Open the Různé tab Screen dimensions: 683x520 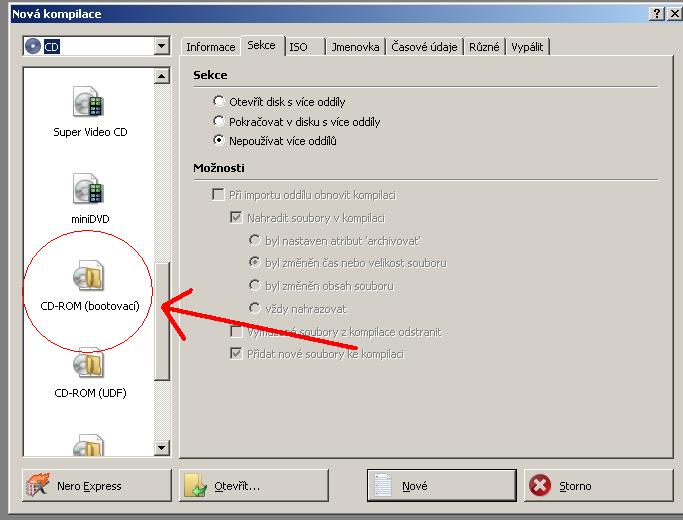(484, 47)
